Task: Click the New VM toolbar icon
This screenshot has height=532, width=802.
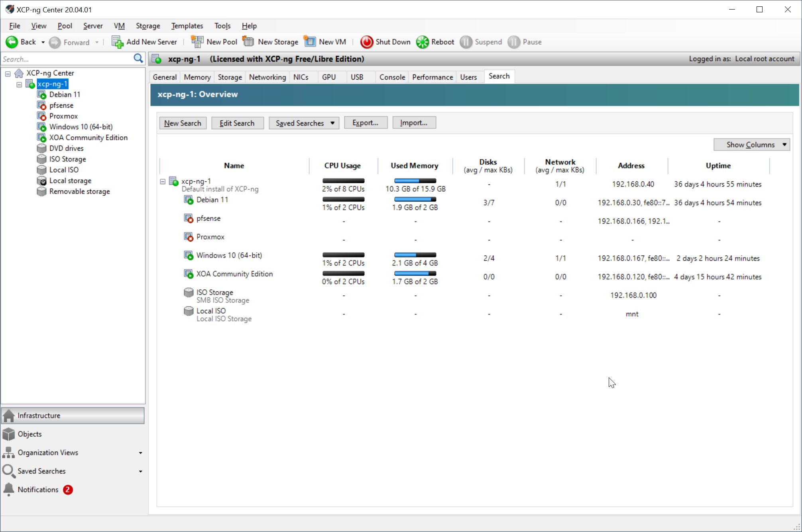Action: [310, 42]
